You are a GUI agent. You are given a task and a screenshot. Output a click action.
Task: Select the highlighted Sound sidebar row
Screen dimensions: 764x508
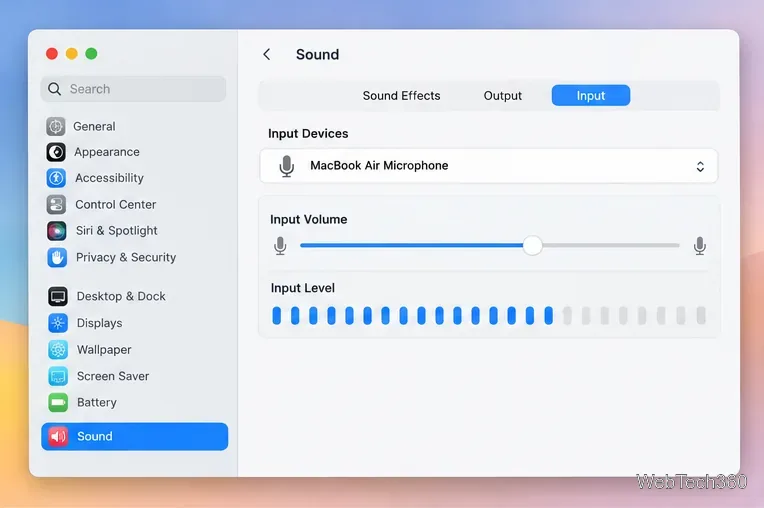[x=134, y=436]
